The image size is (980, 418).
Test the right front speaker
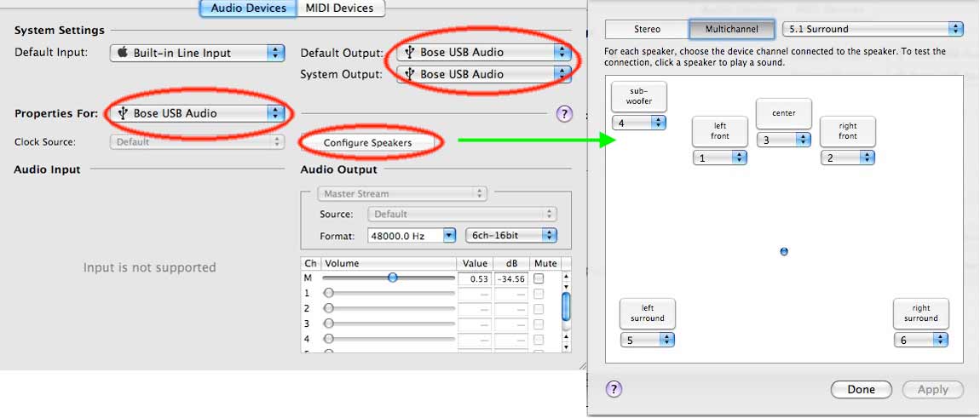(x=848, y=131)
